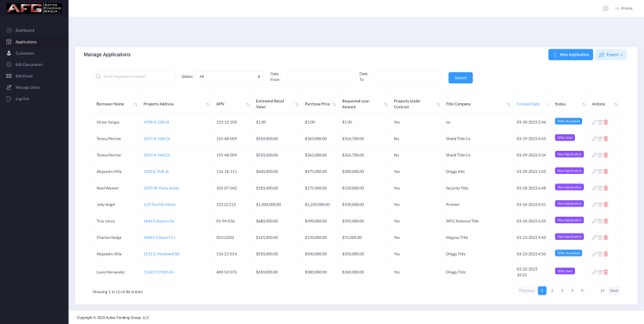Click the pencil icon in Troy Jarvis's row
This screenshot has height=324, width=644.
594,220
